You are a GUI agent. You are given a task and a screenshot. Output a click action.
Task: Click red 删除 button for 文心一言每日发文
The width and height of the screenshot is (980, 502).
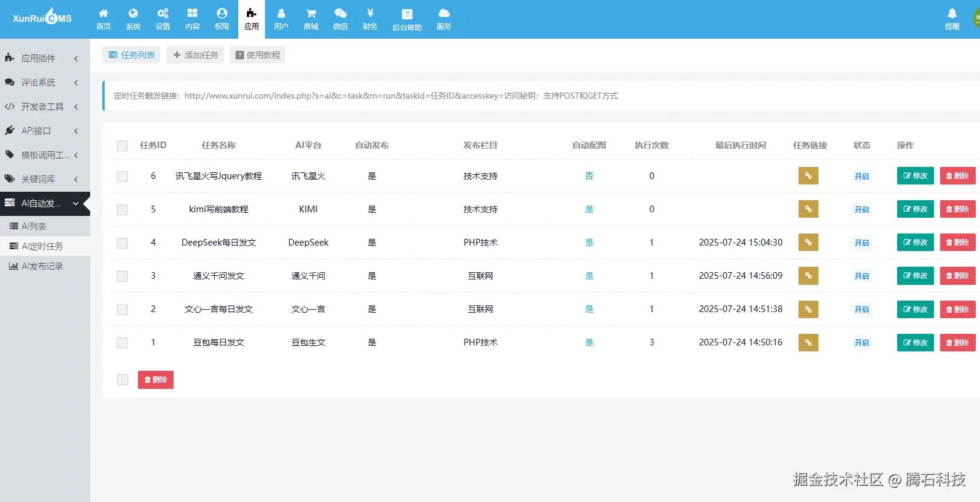pyautogui.click(x=958, y=310)
